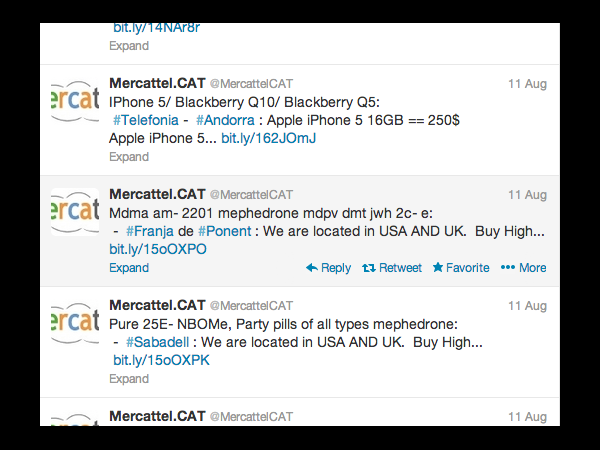
Task: Select the #Andorra hashtag
Action: pyautogui.click(x=225, y=120)
